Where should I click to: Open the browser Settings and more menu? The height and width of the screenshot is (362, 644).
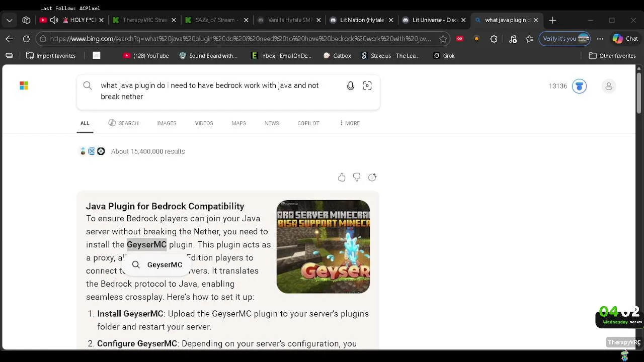[600, 39]
